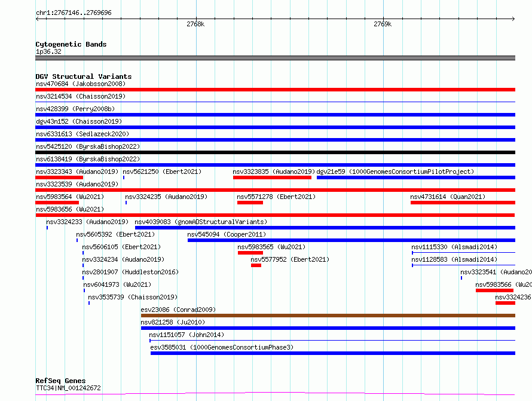Click the blue nsv821258 variant bar
Screen dimensions: 532x401
coord(328,328)
